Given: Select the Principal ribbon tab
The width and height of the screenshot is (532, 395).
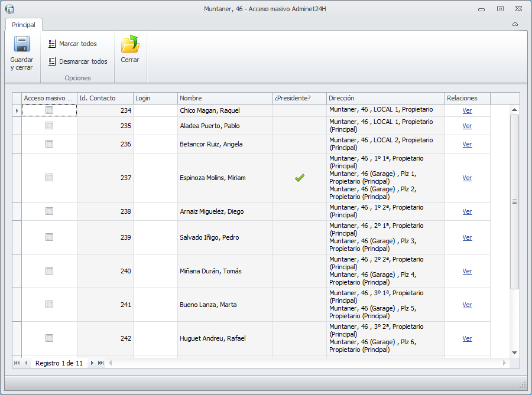Looking at the screenshot, I should click(x=24, y=25).
